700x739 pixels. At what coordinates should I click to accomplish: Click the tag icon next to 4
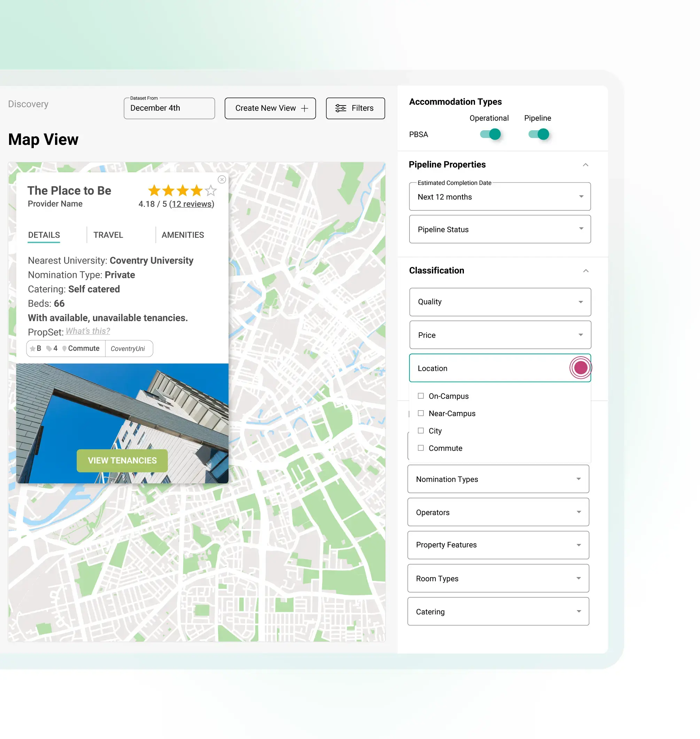point(49,348)
